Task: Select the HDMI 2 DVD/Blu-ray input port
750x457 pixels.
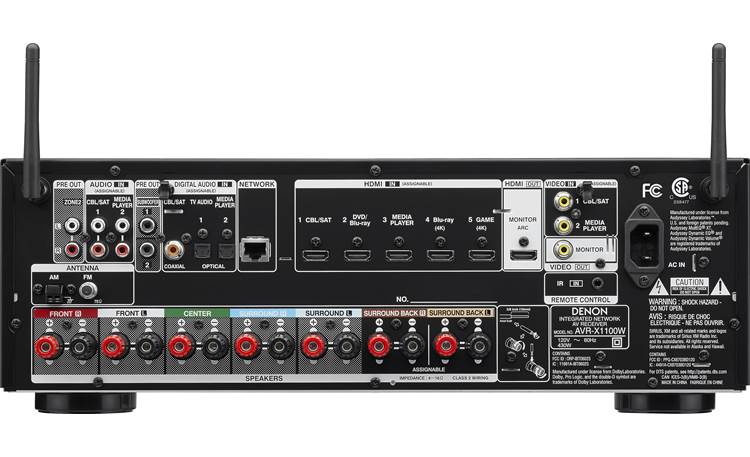Action: click(357, 256)
